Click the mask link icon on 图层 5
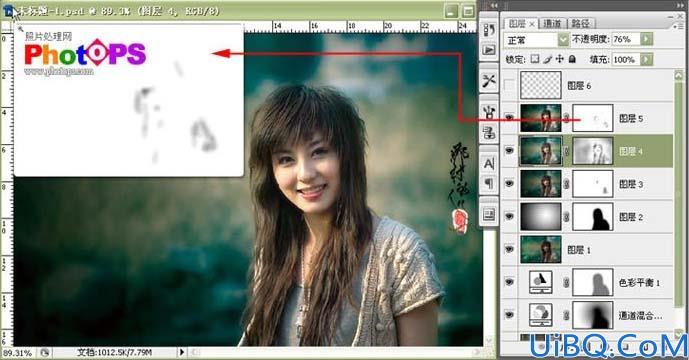 pos(567,118)
